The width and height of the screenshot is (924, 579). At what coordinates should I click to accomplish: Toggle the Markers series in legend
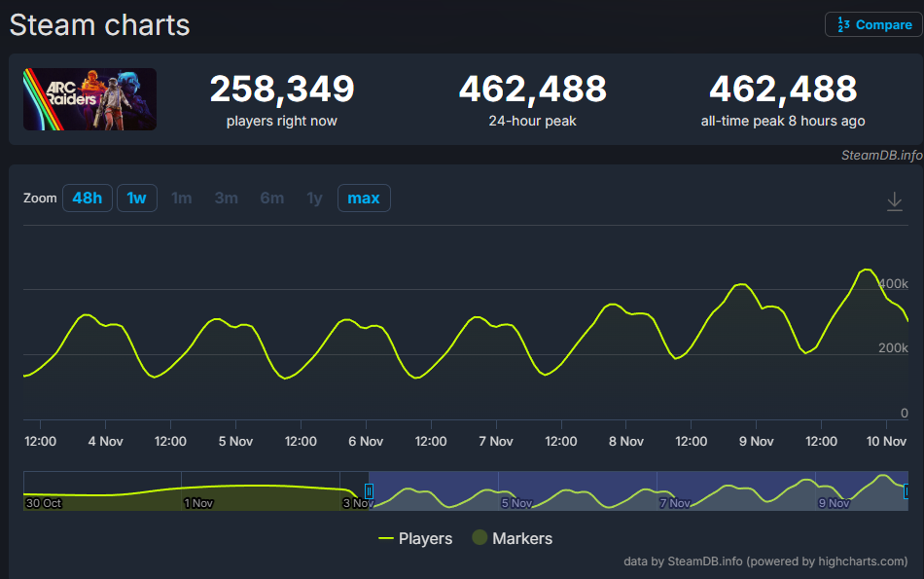(513, 538)
